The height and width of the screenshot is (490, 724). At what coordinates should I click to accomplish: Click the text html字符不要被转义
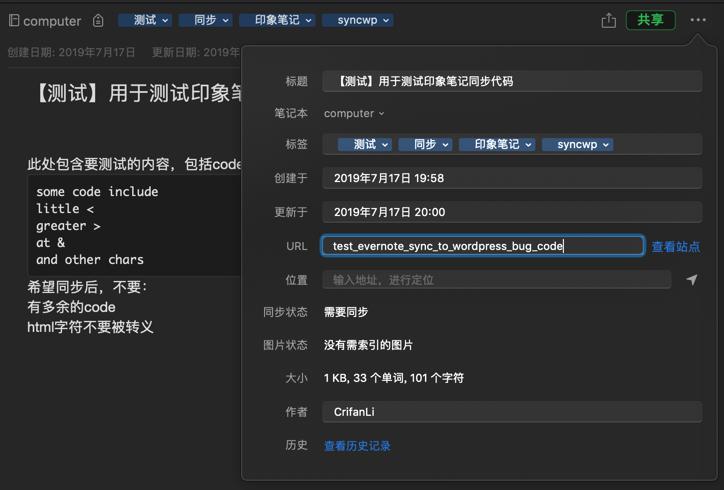tap(90, 327)
